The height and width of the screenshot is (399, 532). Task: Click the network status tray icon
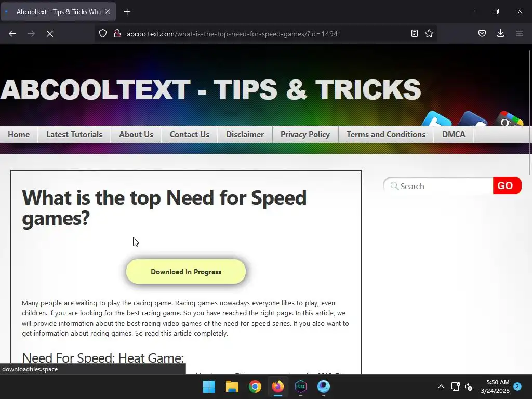click(455, 387)
